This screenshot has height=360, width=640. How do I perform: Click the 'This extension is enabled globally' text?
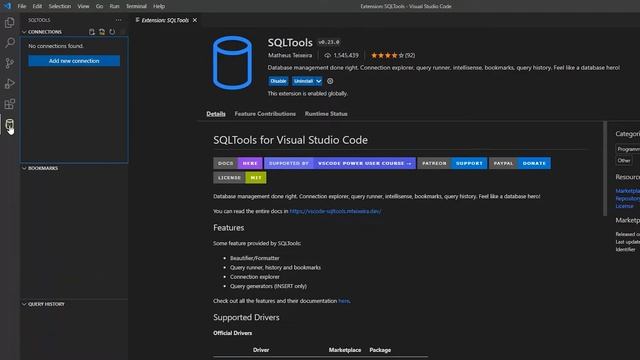pyautogui.click(x=307, y=93)
